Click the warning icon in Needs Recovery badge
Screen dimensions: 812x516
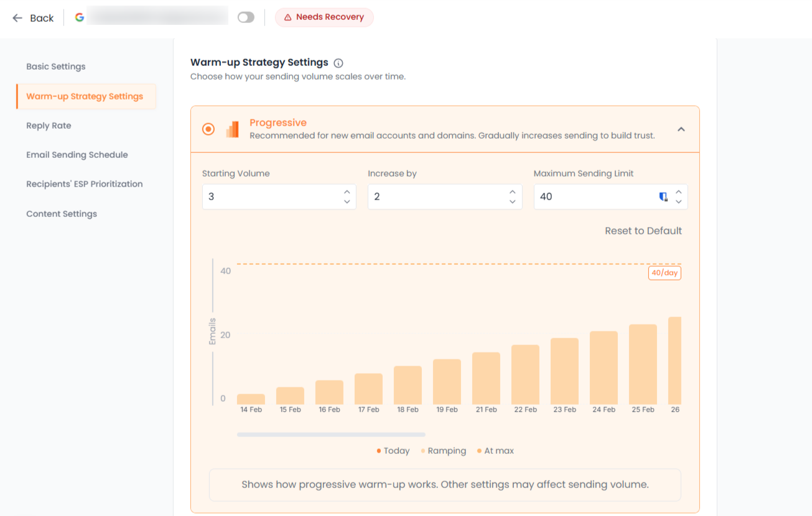[287, 17]
